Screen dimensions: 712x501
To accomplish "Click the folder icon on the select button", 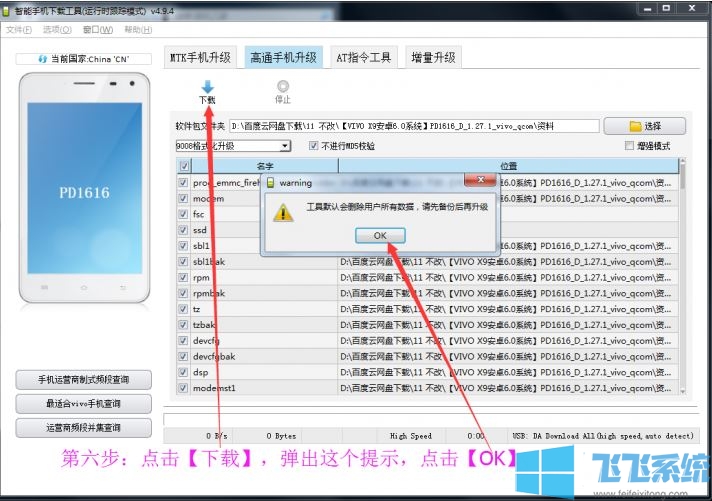I will pos(635,126).
